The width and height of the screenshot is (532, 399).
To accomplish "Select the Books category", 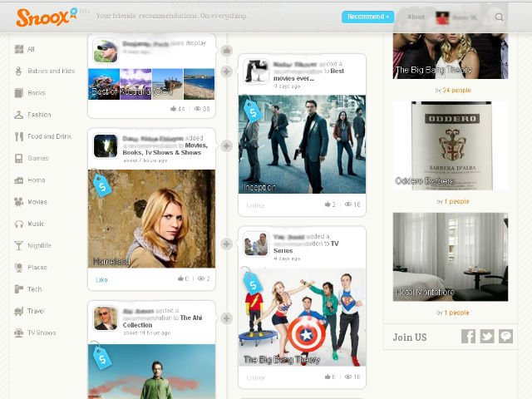I will (x=30, y=92).
